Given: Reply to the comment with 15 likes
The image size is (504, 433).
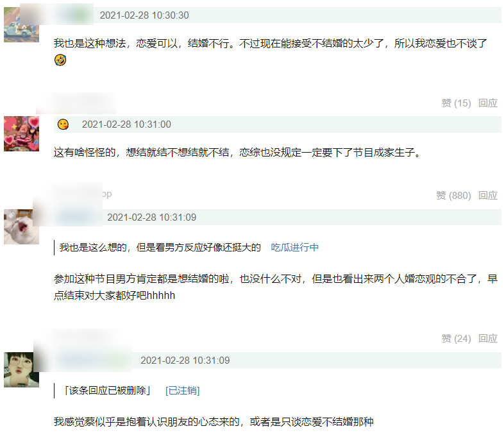Looking at the screenshot, I should [488, 103].
